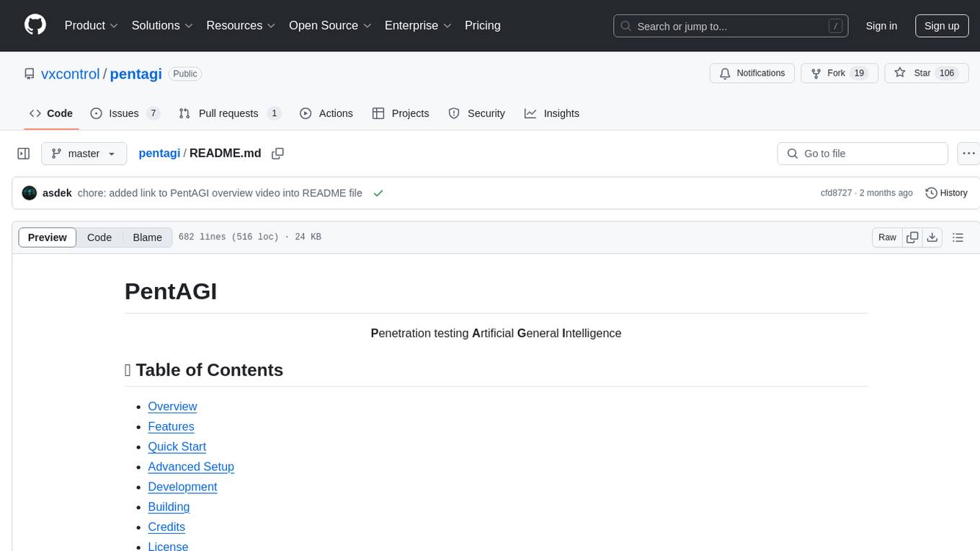Download the raw file
This screenshot has height=551, width=980.
[x=932, y=237]
